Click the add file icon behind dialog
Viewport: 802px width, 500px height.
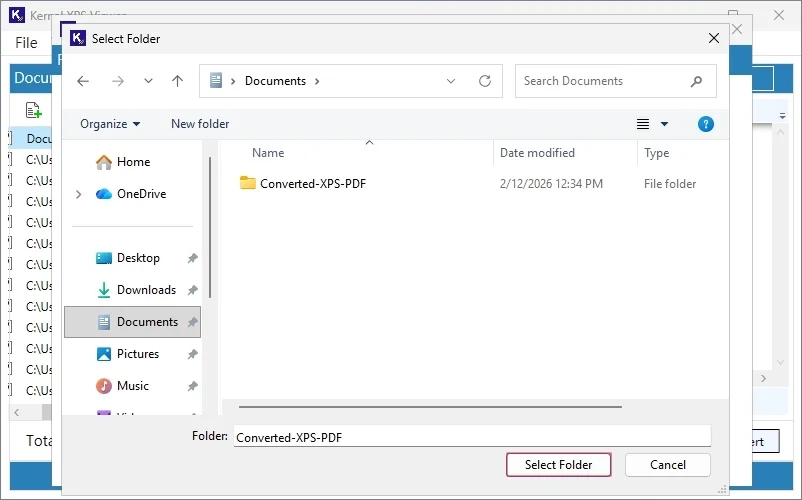pyautogui.click(x=33, y=110)
